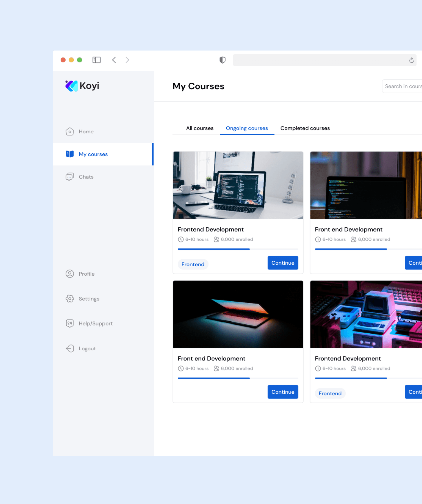Click the browser forward chevron
422x504 pixels.
[x=127, y=60]
